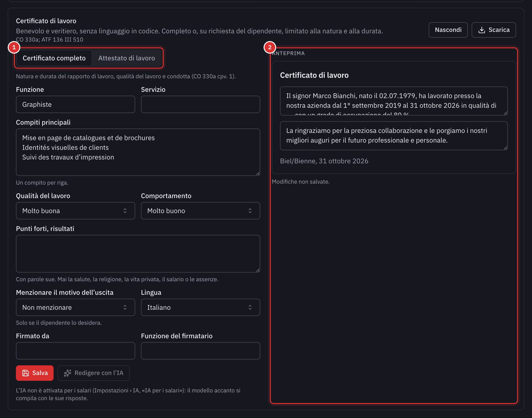This screenshot has width=532, height=418.
Task: Click the text 'Biel/Bienne, 31 ottobre 2026'
Action: (324, 161)
